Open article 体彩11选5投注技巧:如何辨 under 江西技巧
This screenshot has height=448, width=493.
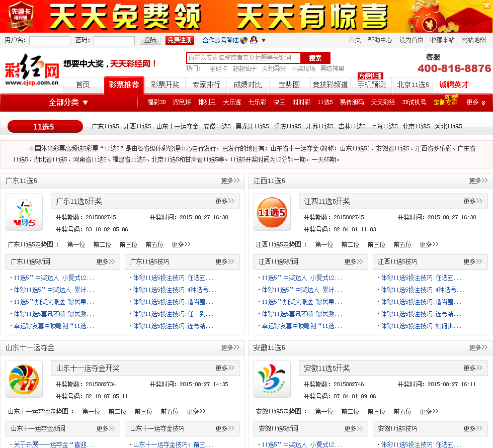(421, 326)
